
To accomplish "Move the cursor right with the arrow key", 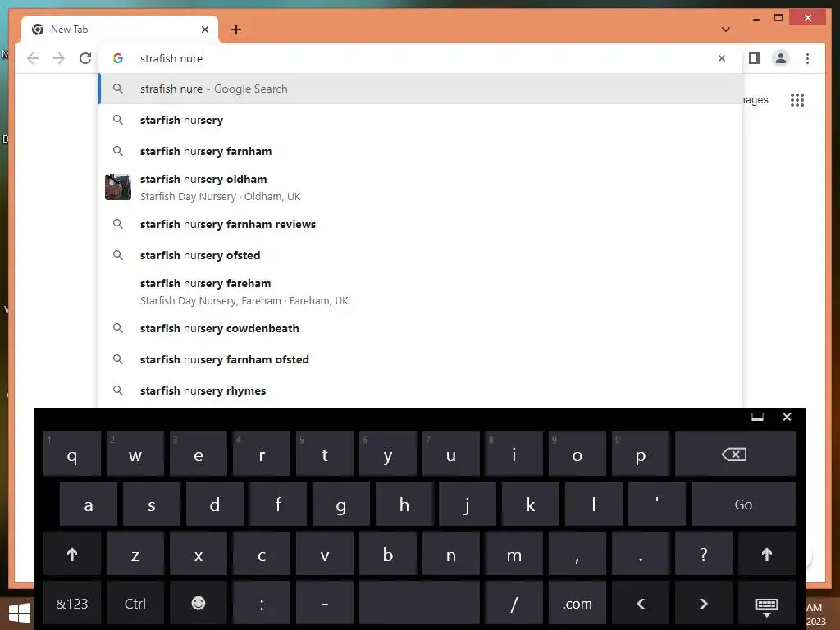I will point(703,604).
